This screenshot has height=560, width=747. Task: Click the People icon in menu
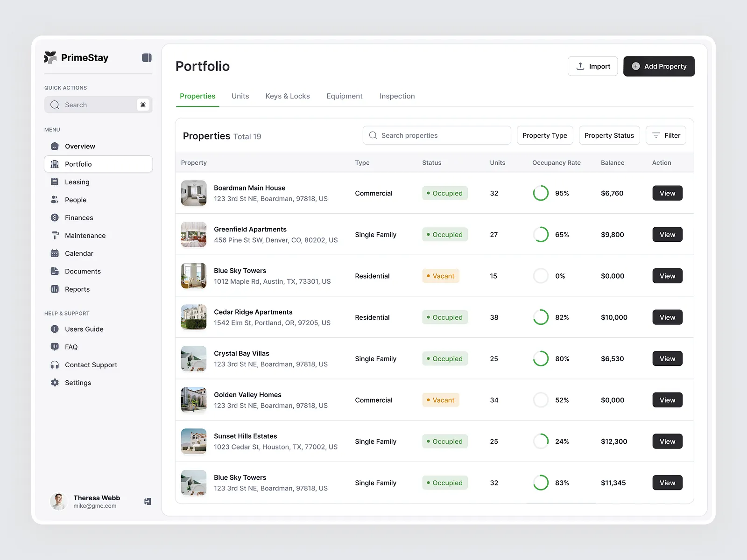click(x=55, y=200)
